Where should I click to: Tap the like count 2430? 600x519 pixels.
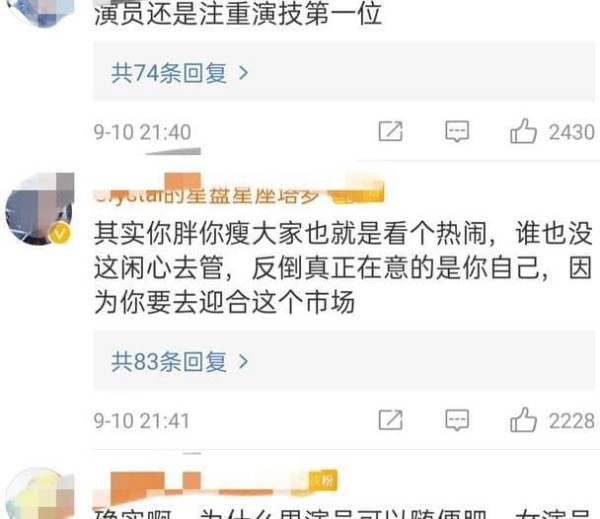572,132
